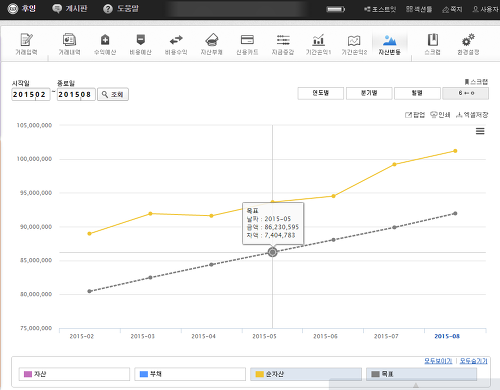The image size is (500, 390).
Task: Open the 스크랩 bookmark toolbar icon
Action: coord(433,44)
